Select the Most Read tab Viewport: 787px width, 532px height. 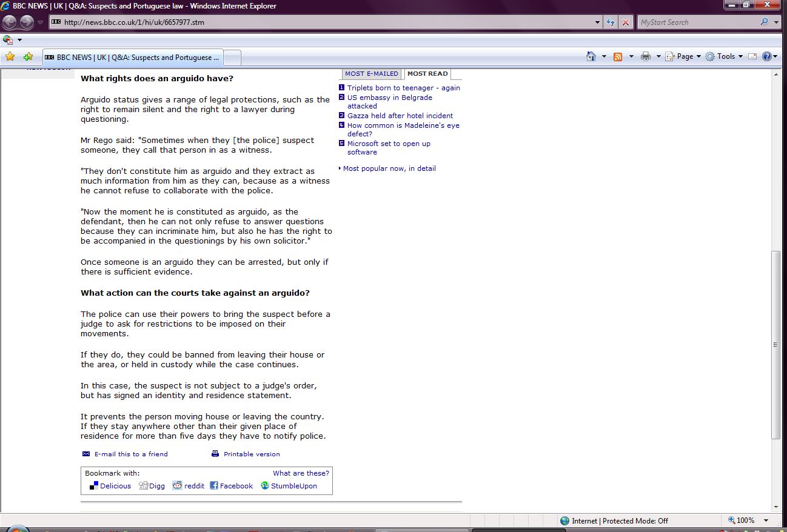pyautogui.click(x=427, y=74)
